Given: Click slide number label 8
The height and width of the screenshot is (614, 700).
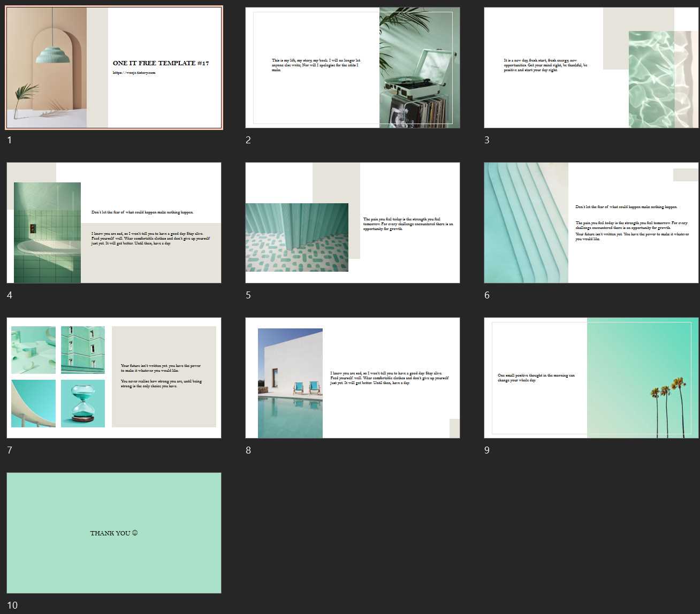Looking at the screenshot, I should click(248, 450).
